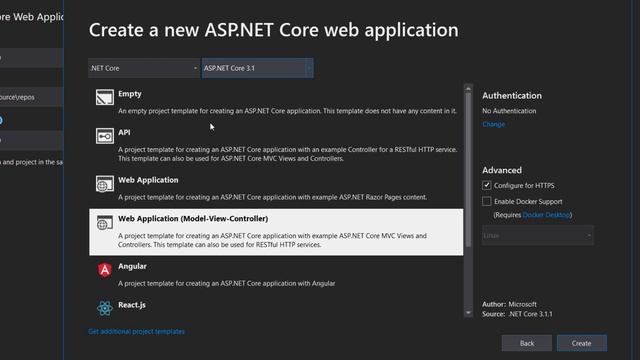This screenshot has height=360, width=640.
Task: Click the Web Application globe icon
Action: (105, 184)
